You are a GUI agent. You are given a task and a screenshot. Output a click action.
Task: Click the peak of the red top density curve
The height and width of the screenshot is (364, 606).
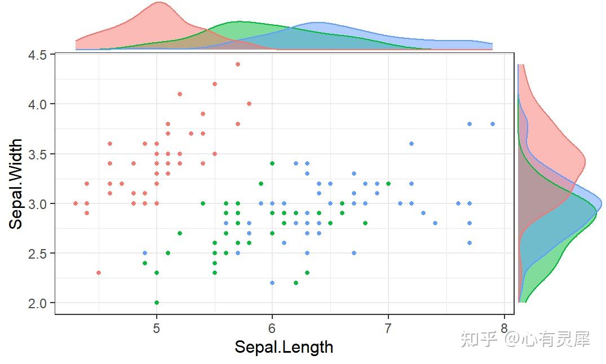point(159,3)
